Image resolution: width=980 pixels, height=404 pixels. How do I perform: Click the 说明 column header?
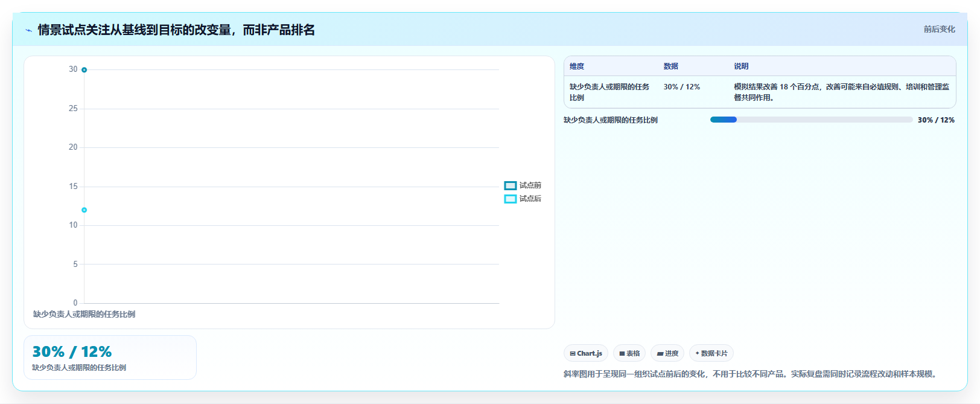[741, 66]
